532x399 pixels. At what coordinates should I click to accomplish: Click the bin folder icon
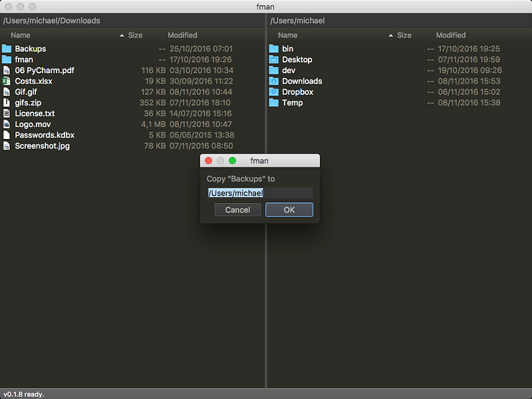point(274,49)
